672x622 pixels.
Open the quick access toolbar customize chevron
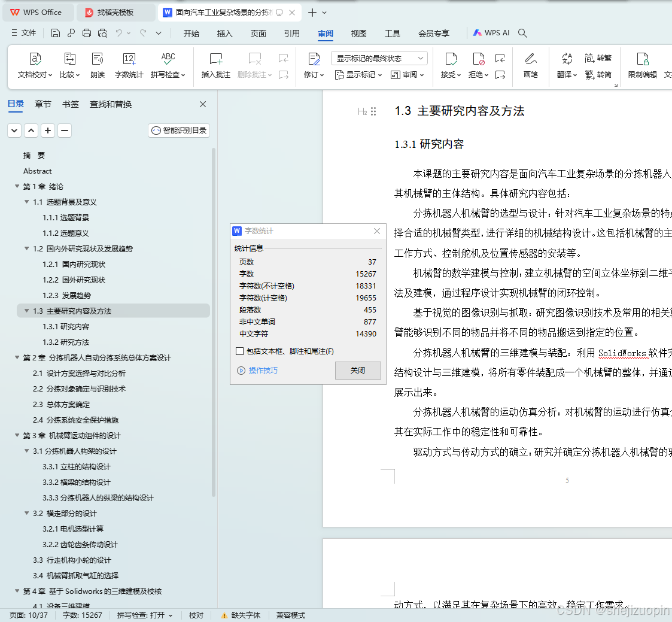pos(159,33)
